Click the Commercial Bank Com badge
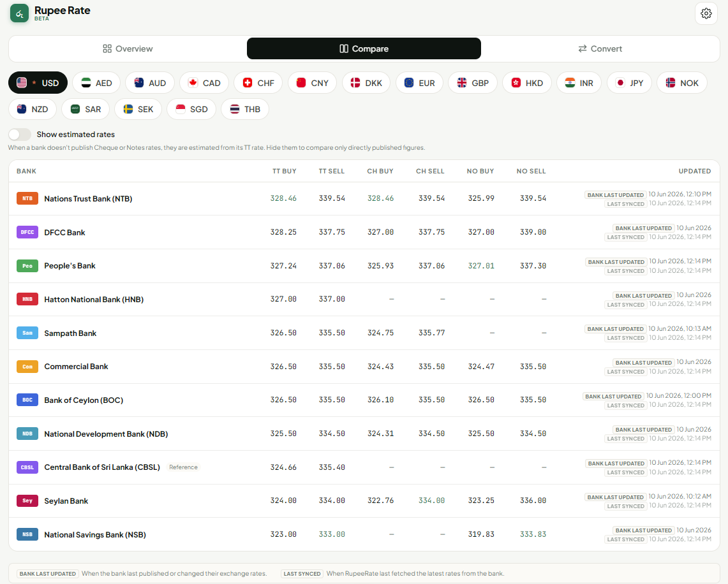The width and height of the screenshot is (728, 584). pyautogui.click(x=27, y=367)
